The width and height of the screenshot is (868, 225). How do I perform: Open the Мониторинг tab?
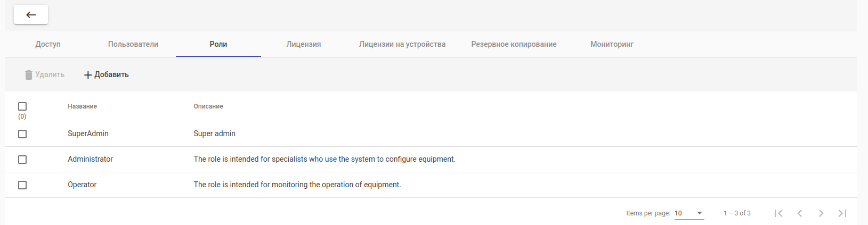point(612,44)
